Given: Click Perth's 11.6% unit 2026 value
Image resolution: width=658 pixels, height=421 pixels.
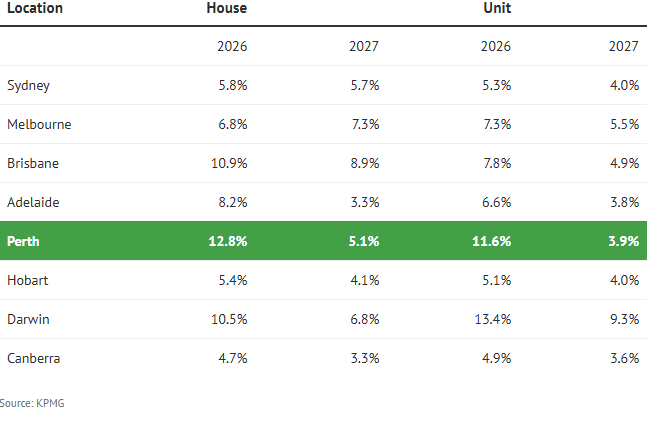Looking at the screenshot, I should (491, 241).
